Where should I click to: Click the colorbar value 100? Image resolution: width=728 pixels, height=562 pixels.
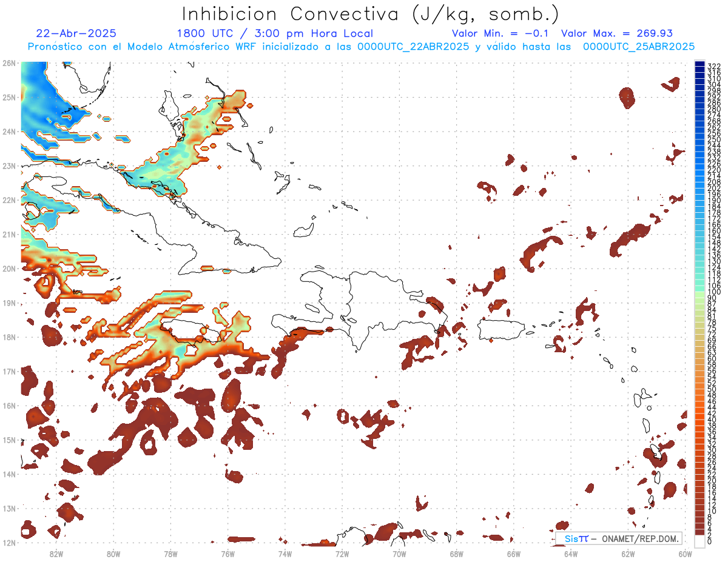tap(713, 292)
